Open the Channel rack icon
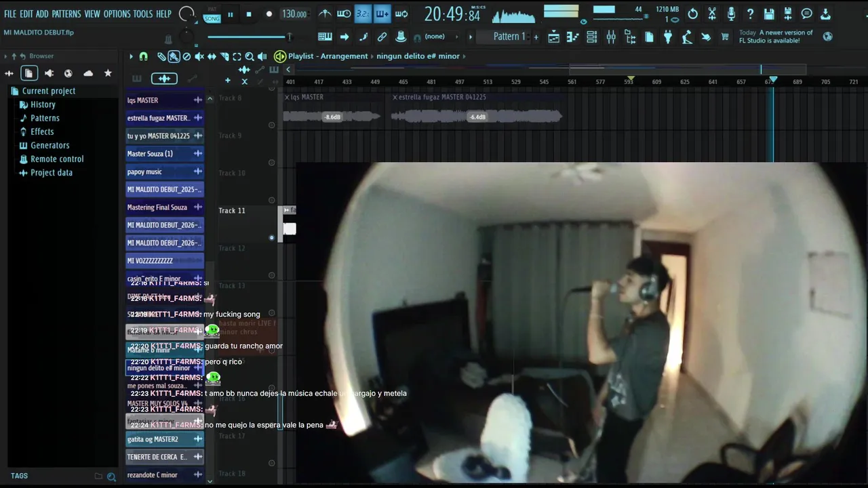Screen dimensions: 868x488 [592, 37]
